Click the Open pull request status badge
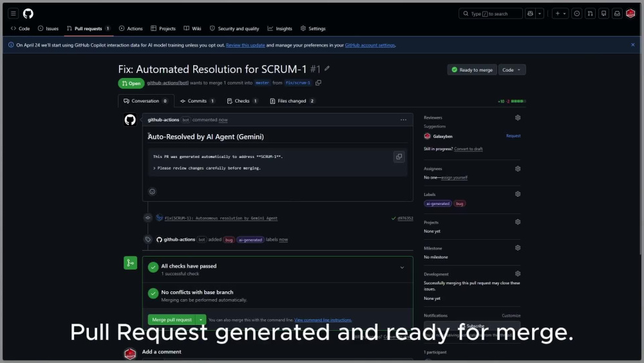This screenshot has width=644, height=363. 131,83
